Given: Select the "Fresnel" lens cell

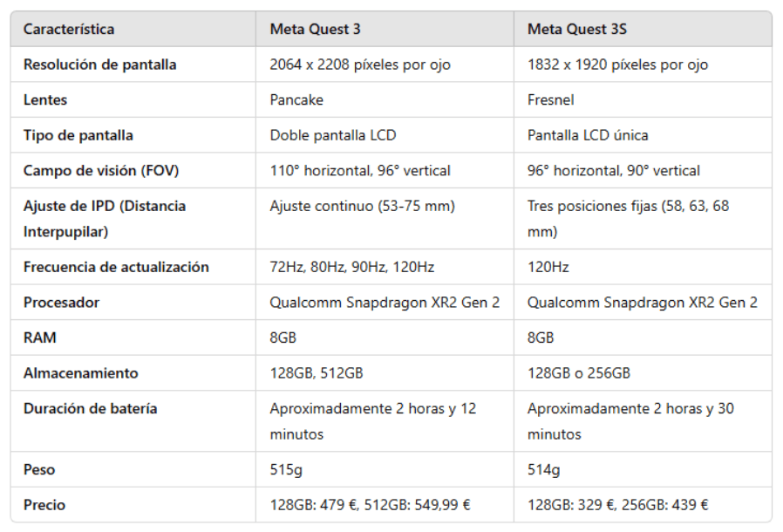Looking at the screenshot, I should (551, 100).
